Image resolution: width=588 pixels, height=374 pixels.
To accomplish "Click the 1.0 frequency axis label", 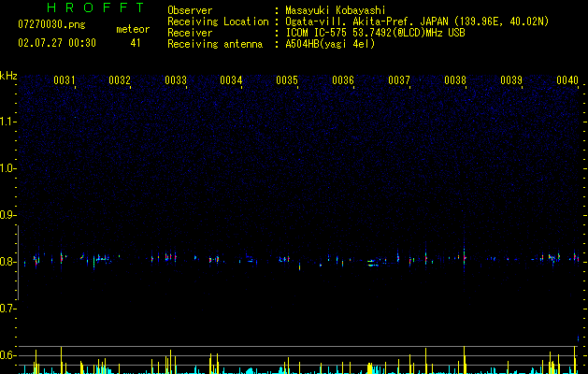I will [8, 168].
